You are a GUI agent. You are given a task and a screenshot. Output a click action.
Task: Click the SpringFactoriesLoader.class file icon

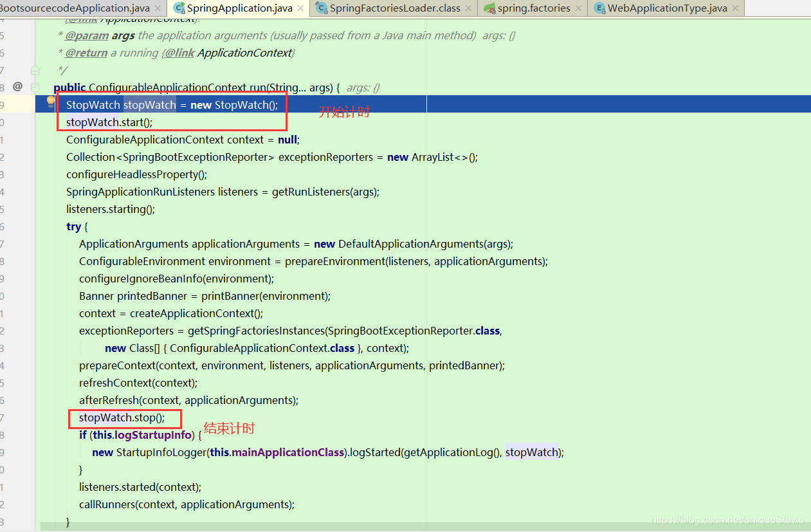tap(321, 8)
